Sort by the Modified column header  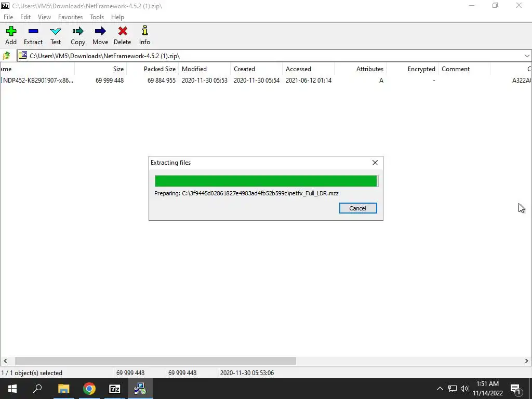[x=205, y=69]
